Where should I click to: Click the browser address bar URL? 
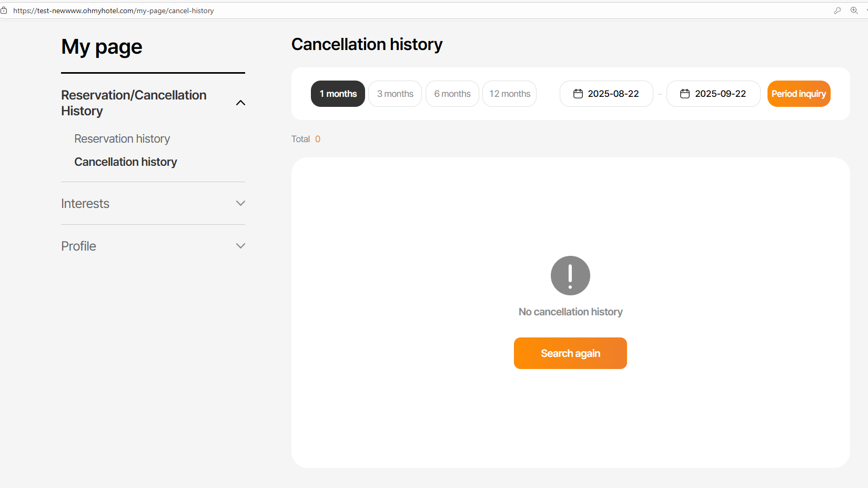114,11
